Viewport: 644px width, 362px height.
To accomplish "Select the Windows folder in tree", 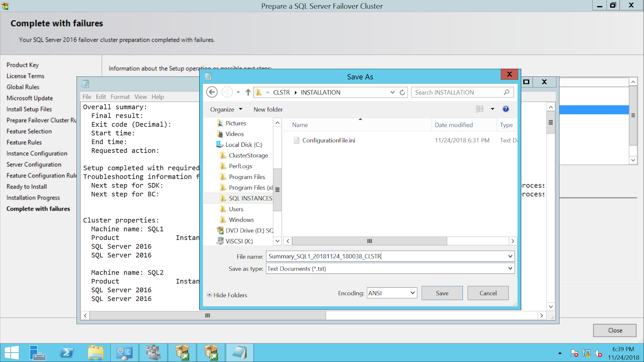I will [237, 220].
